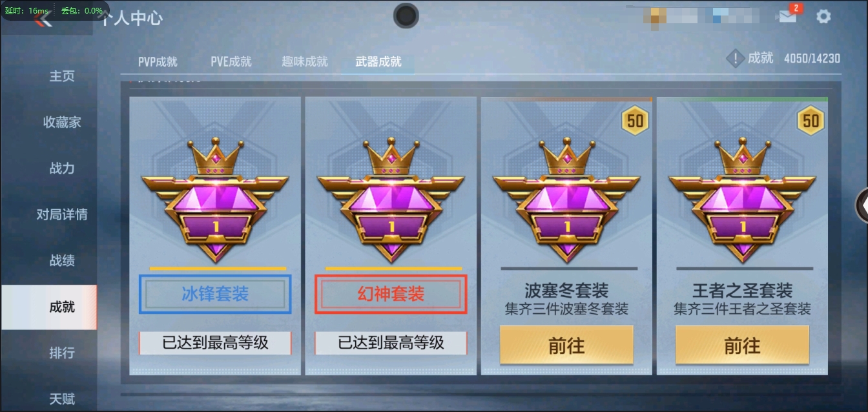Open the settings gear icon
868x412 pixels.
(823, 16)
